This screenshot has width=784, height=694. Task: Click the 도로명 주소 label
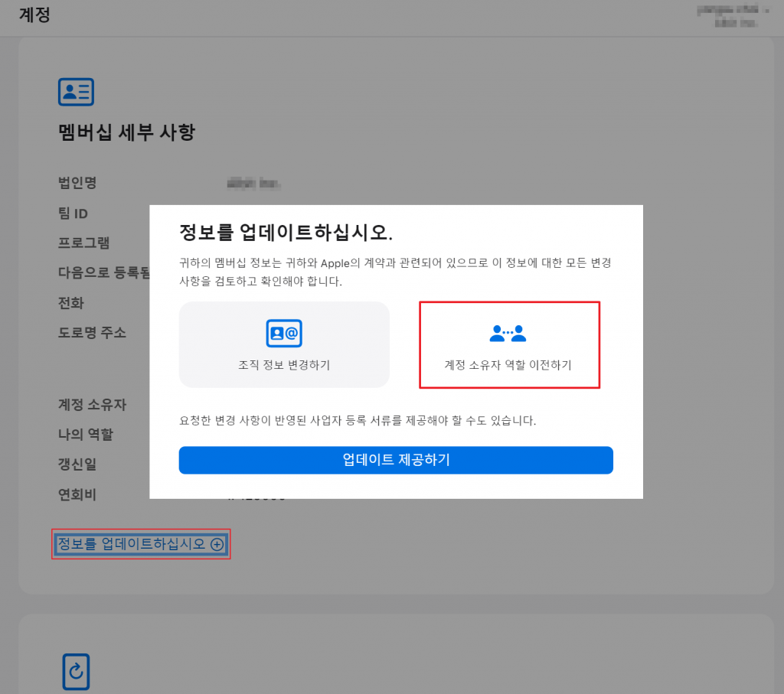click(92, 333)
